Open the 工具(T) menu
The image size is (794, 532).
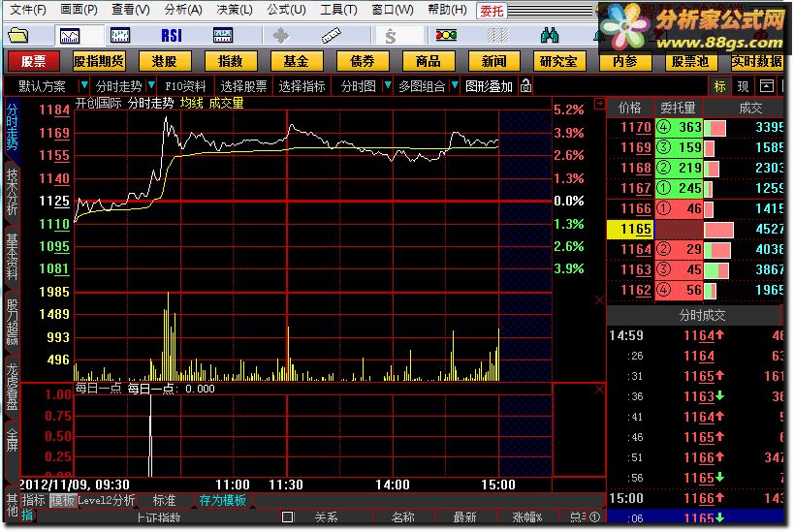[x=338, y=10]
